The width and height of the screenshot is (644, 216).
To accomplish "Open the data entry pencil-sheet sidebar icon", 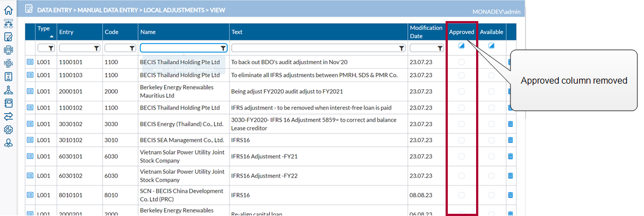I will point(8,37).
